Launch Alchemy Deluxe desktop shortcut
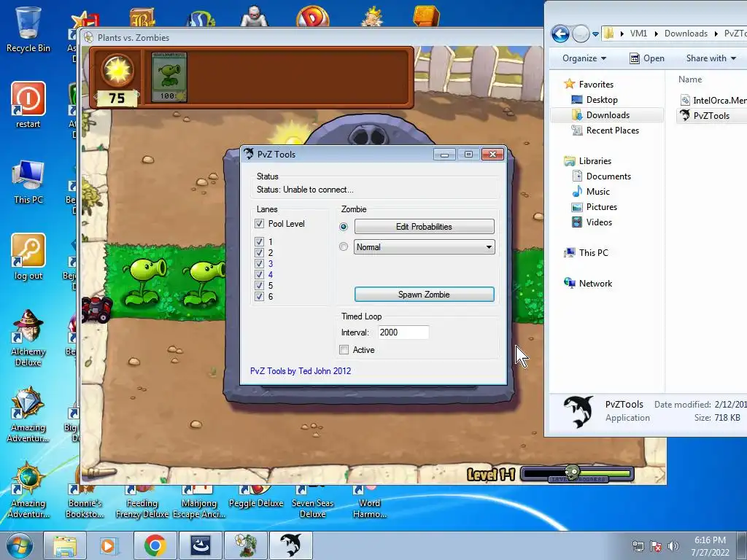This screenshot has height=560, width=747. click(28, 338)
